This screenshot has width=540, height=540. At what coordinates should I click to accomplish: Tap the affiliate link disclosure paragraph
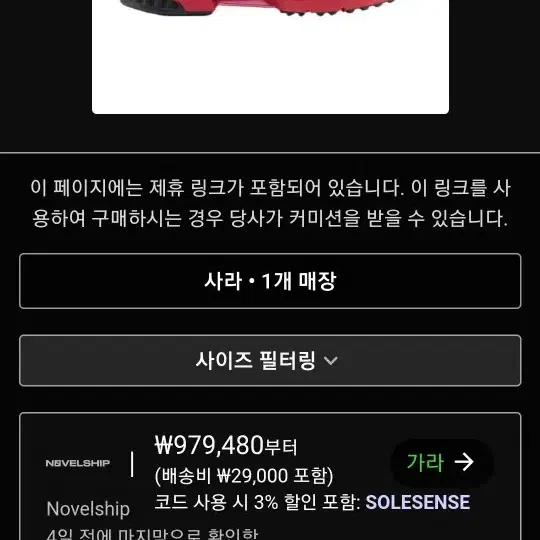tap(270, 203)
